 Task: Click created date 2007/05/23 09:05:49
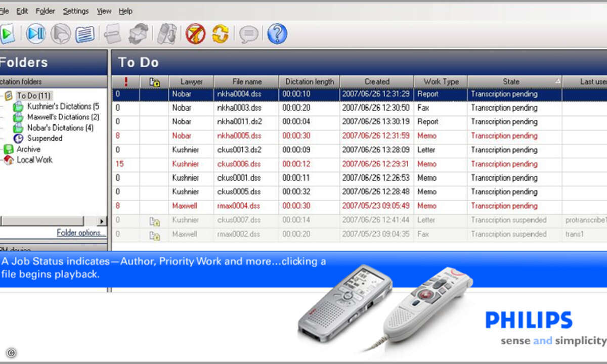point(376,206)
